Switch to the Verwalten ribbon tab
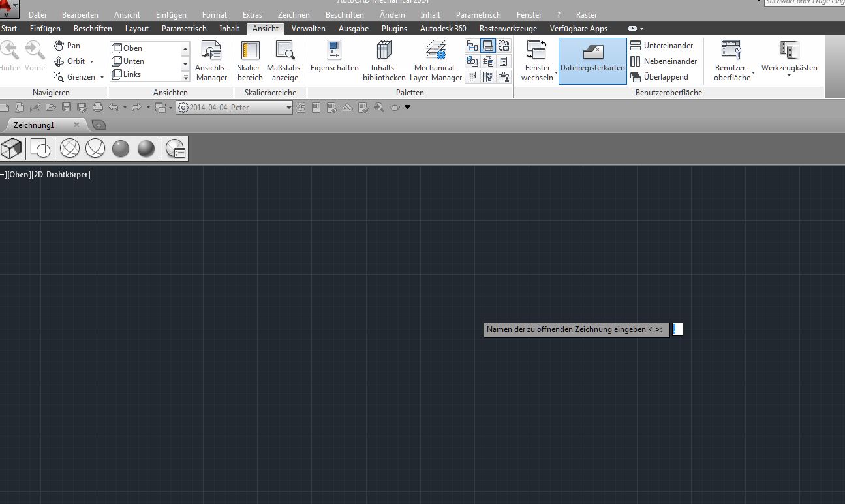Screen dimensions: 845x504 pos(309,29)
